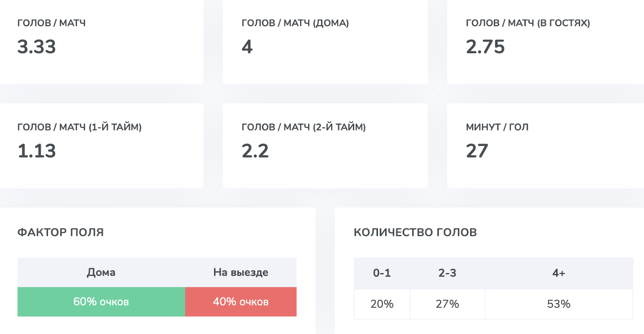The height and width of the screenshot is (334, 644).
Task: Select the На выезде column header
Action: pos(241,272)
